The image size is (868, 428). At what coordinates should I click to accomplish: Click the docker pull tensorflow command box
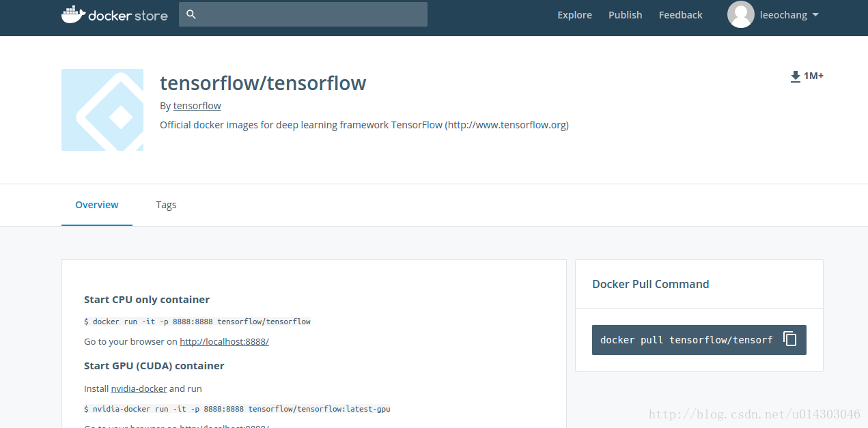[x=699, y=340]
